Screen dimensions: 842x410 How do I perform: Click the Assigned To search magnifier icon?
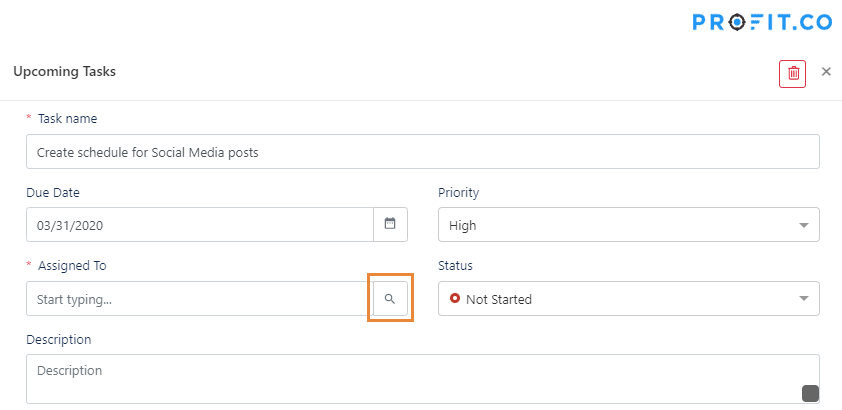tap(390, 298)
